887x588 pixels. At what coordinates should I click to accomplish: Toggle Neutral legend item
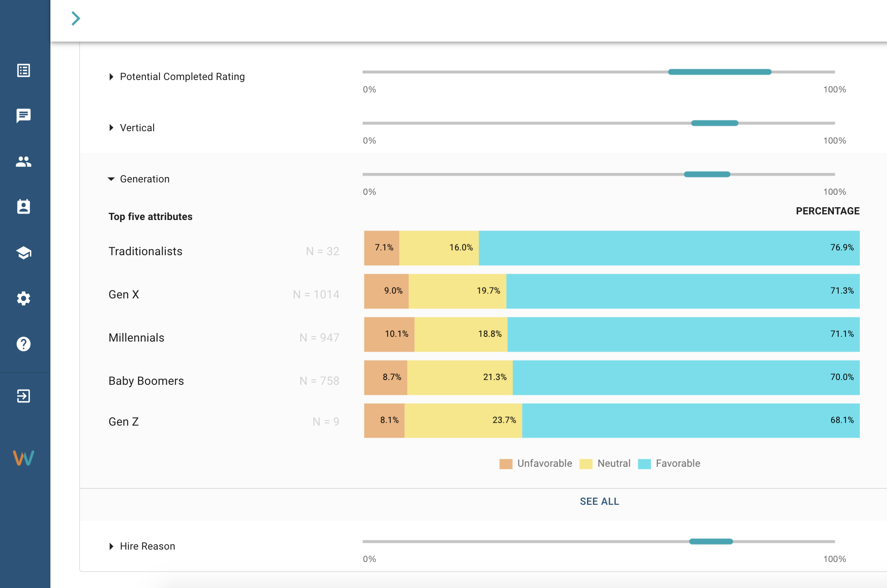(605, 464)
